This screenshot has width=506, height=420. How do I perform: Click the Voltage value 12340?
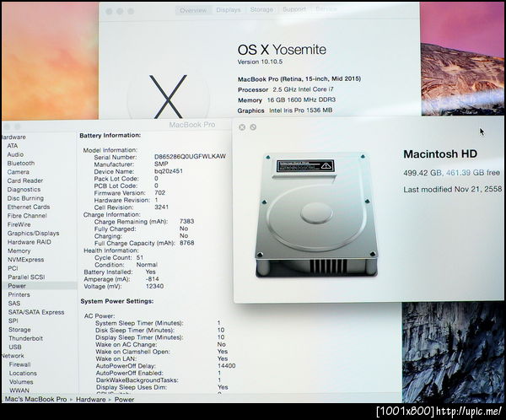tap(154, 286)
